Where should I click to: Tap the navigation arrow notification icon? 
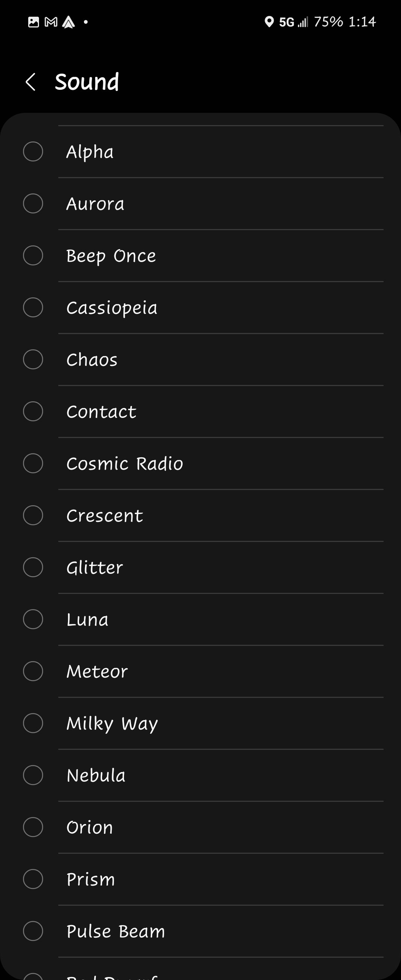68,22
